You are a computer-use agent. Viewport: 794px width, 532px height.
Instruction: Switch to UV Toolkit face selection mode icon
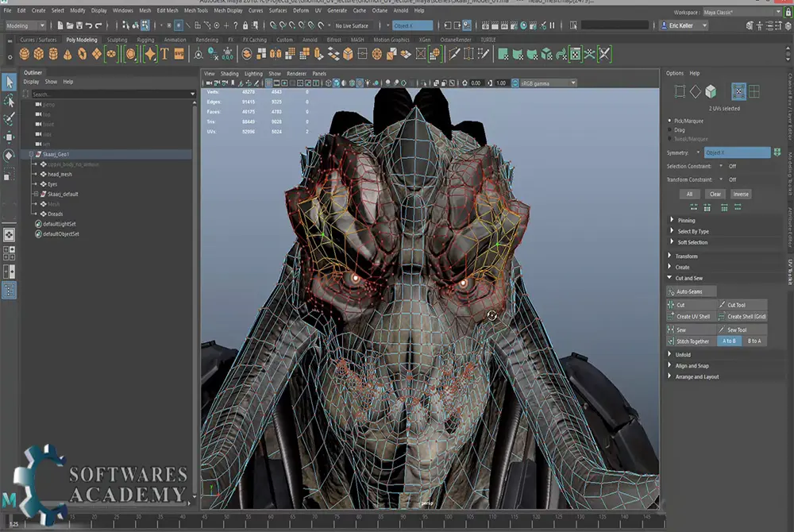[x=711, y=91]
